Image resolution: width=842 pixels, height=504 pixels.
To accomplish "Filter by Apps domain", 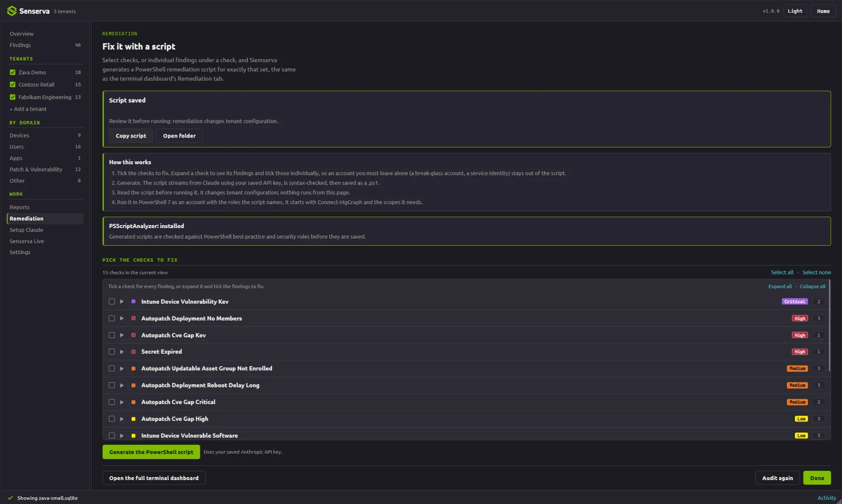I will coord(45,158).
